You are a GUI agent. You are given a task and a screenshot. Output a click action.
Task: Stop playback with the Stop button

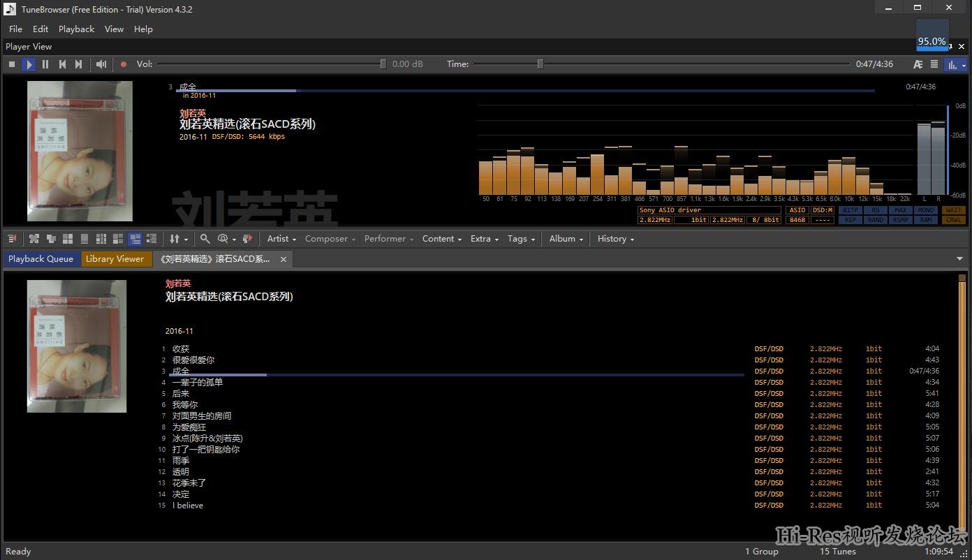pyautogui.click(x=12, y=64)
